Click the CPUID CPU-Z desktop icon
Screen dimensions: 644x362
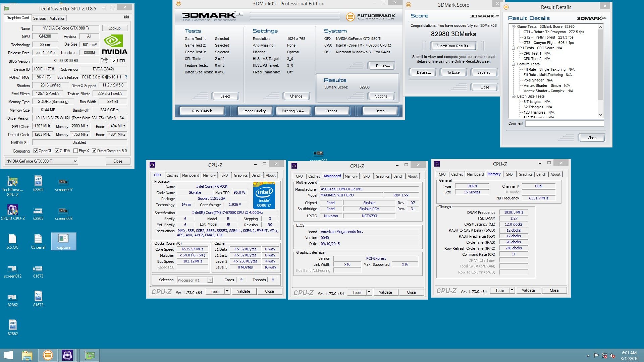[x=12, y=210]
